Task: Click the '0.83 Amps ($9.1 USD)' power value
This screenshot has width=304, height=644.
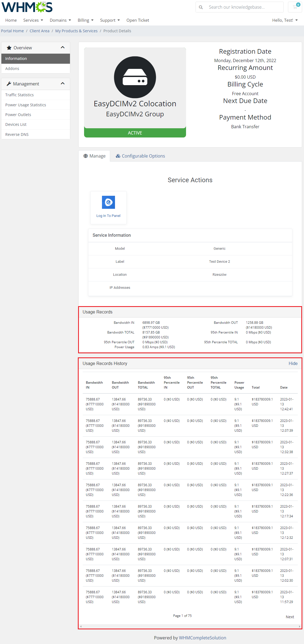Action: click(x=159, y=347)
